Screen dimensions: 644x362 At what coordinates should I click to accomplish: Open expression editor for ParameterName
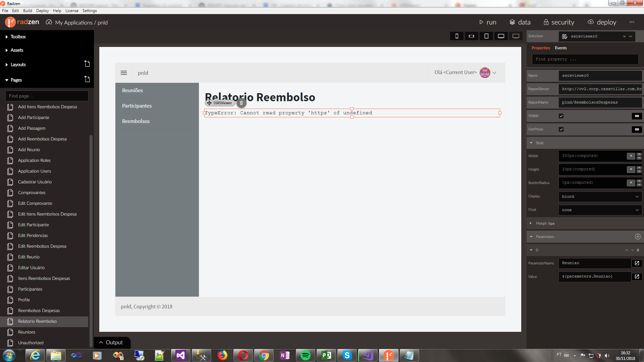coord(637,263)
